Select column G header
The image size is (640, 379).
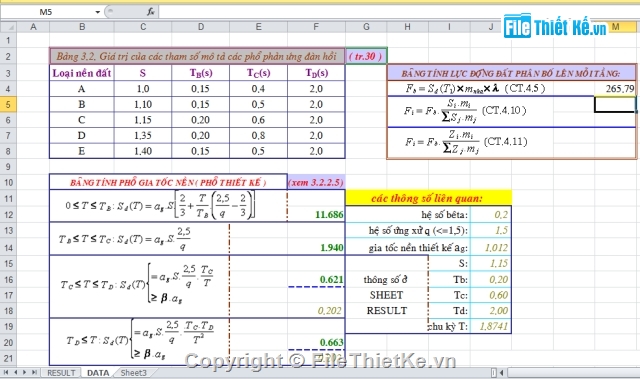[x=366, y=27]
